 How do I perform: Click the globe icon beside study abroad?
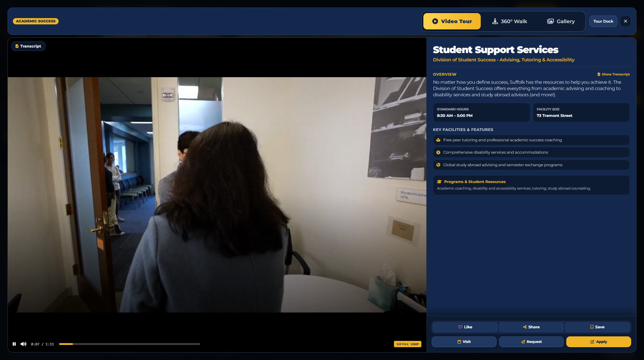point(438,165)
